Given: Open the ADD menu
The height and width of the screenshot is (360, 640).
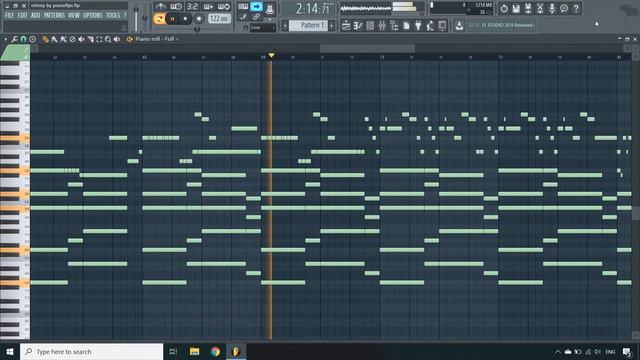Looking at the screenshot, I should [36, 15].
